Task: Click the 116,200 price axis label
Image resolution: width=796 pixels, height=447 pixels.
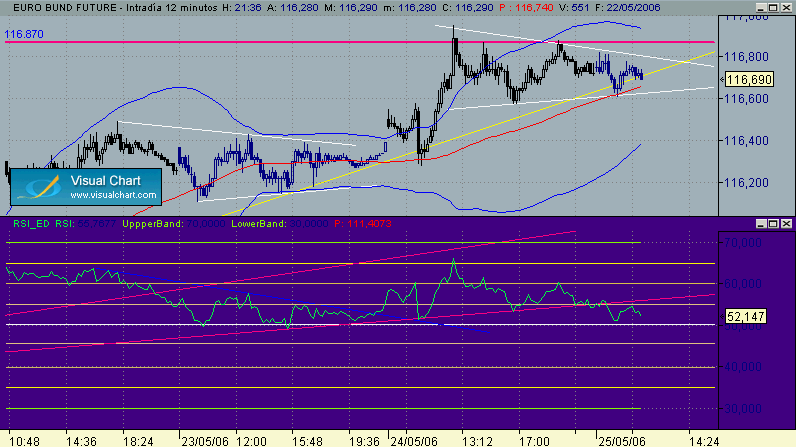Action: pos(746,183)
